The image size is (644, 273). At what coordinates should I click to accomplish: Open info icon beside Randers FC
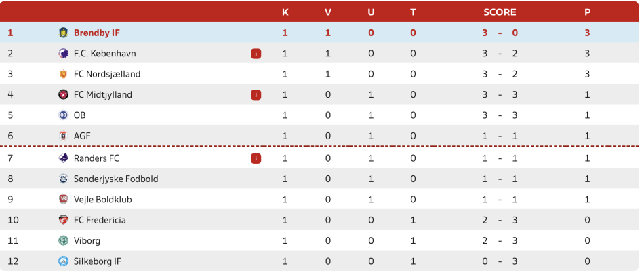click(x=256, y=158)
